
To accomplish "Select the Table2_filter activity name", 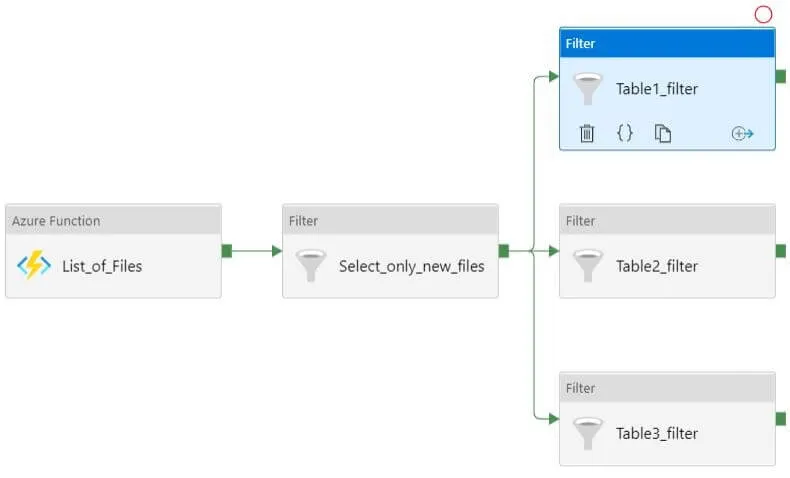I will pos(657,266).
